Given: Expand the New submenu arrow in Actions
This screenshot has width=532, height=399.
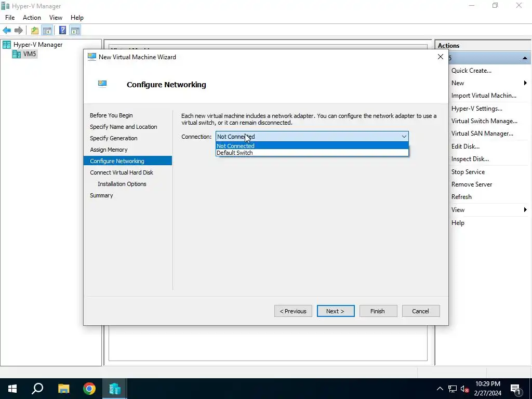Looking at the screenshot, I should [525, 83].
